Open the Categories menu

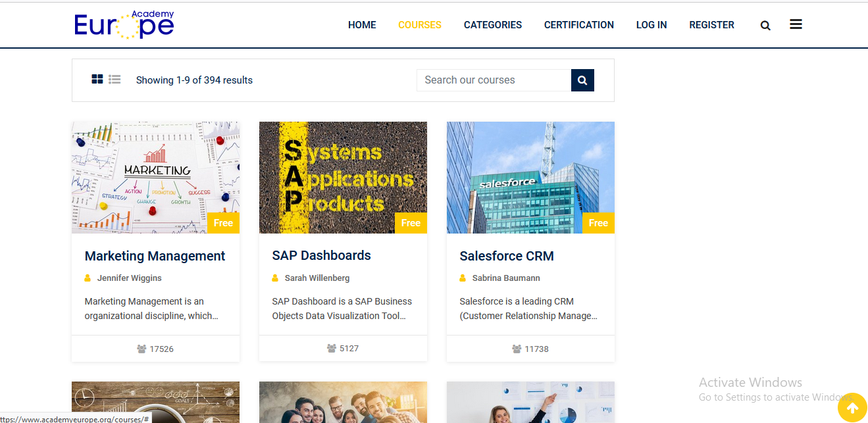pyautogui.click(x=492, y=25)
